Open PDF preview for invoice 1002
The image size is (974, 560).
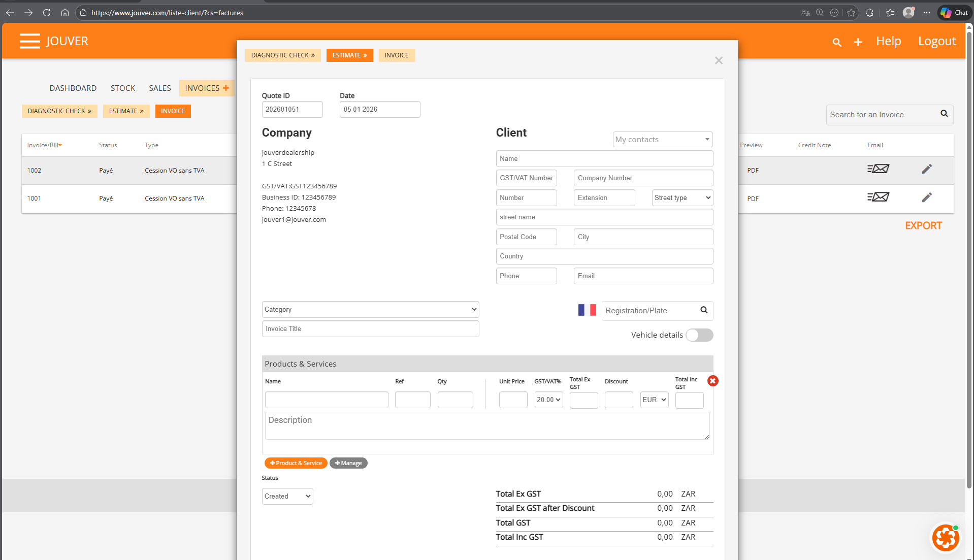coord(753,171)
